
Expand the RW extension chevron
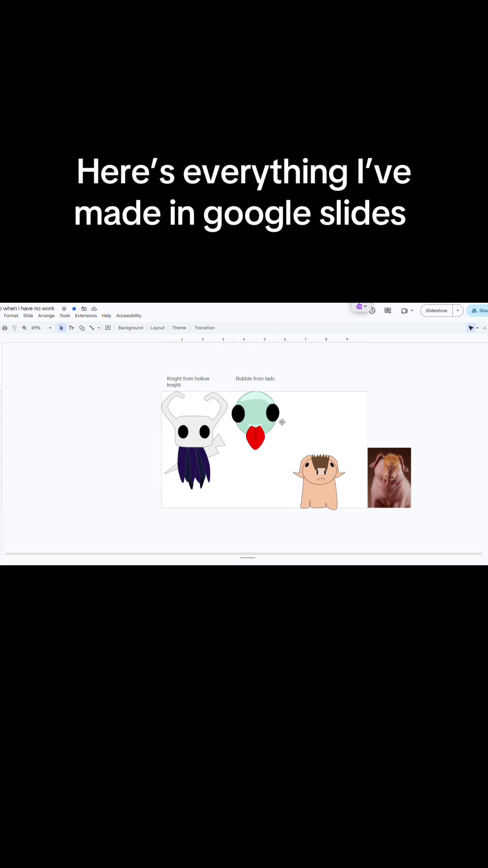pos(365,306)
